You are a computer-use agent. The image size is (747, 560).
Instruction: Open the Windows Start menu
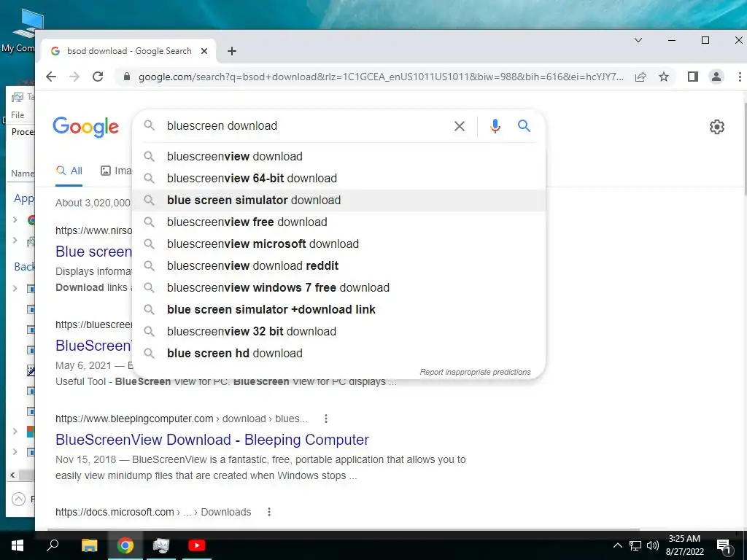[x=18, y=545]
